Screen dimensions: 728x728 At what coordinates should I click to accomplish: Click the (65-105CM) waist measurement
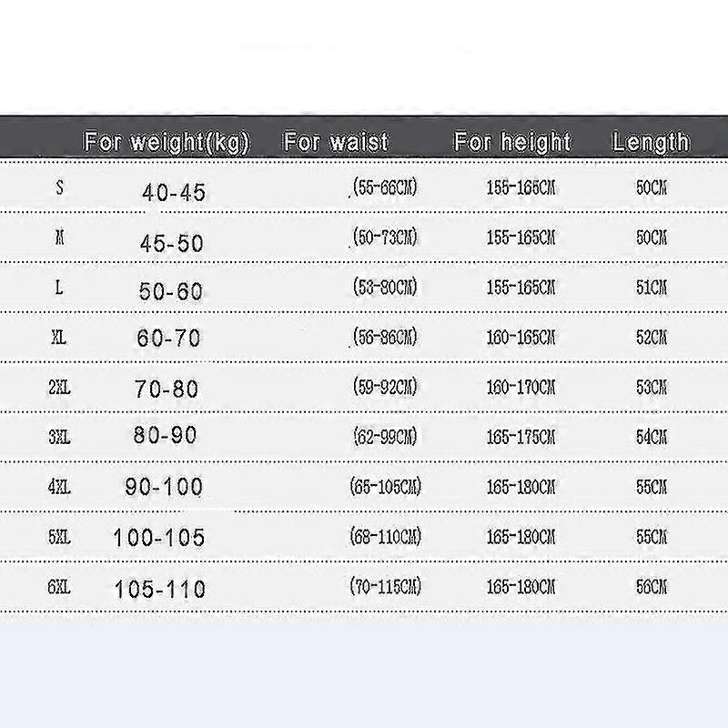[x=385, y=486]
